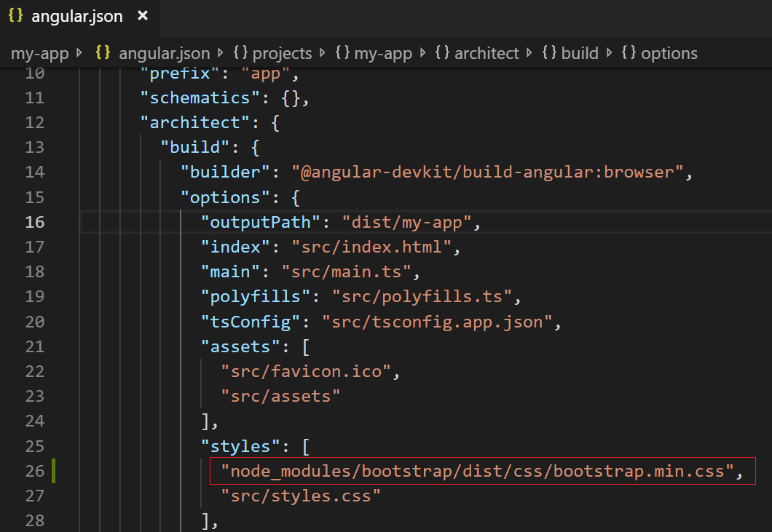
Task: Click the "architect" key text
Action: 195,122
